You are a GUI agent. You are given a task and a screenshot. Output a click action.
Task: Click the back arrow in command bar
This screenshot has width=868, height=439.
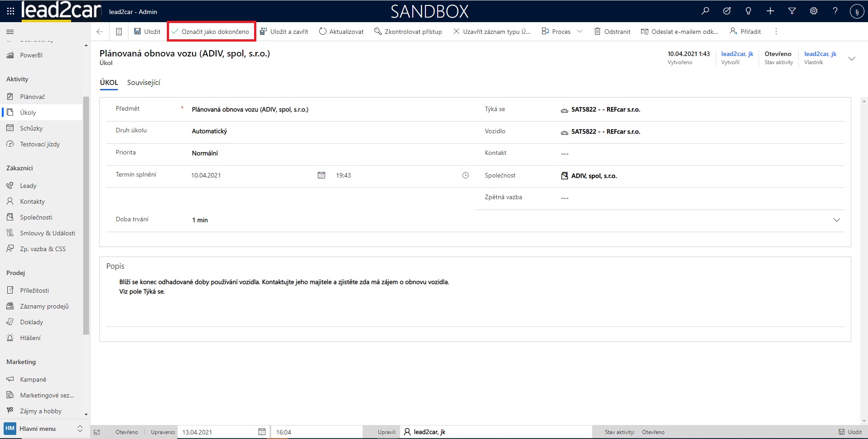[100, 32]
